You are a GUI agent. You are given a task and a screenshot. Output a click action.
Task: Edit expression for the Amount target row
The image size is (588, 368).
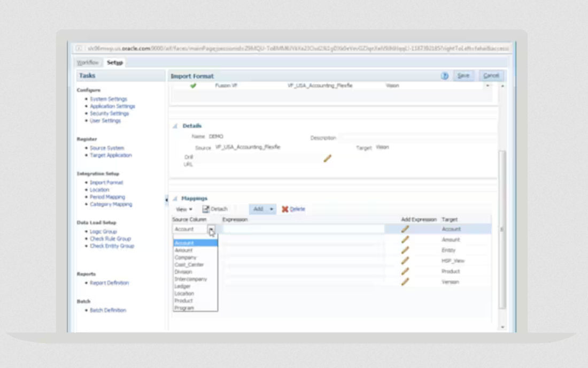tap(405, 240)
